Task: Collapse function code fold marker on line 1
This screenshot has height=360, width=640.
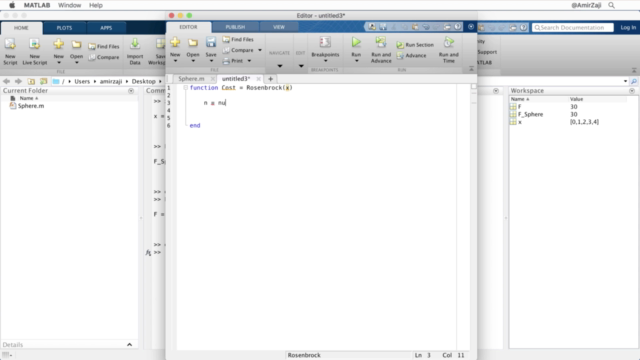Action: tap(185, 88)
